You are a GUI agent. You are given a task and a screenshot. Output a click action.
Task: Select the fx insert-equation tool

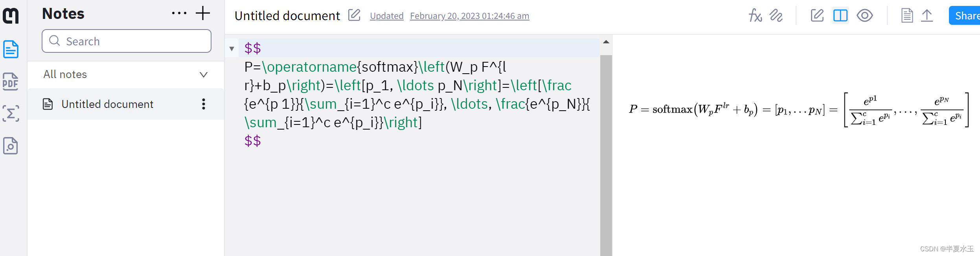(755, 16)
